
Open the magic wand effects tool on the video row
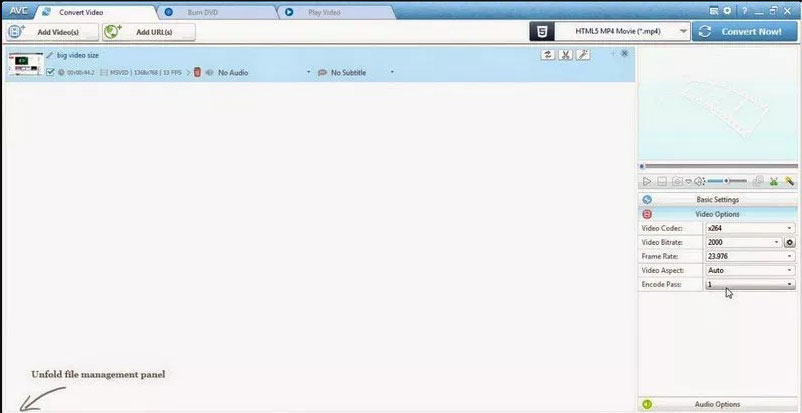(x=583, y=55)
